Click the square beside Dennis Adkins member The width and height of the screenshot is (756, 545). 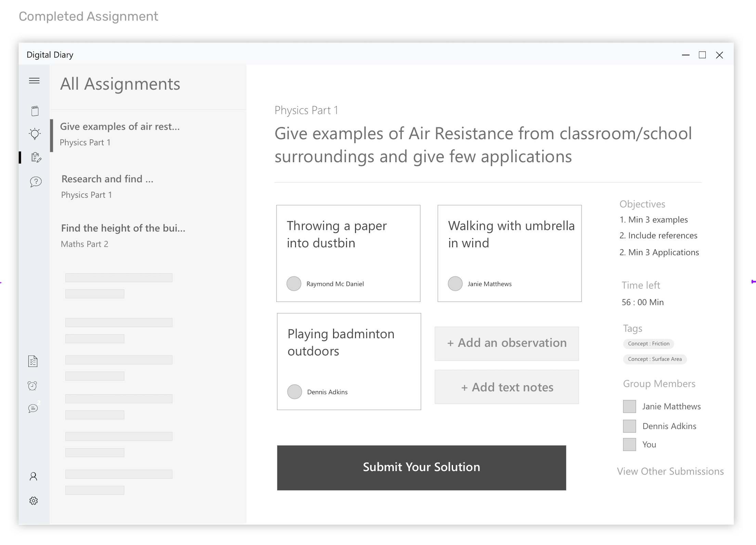tap(629, 426)
